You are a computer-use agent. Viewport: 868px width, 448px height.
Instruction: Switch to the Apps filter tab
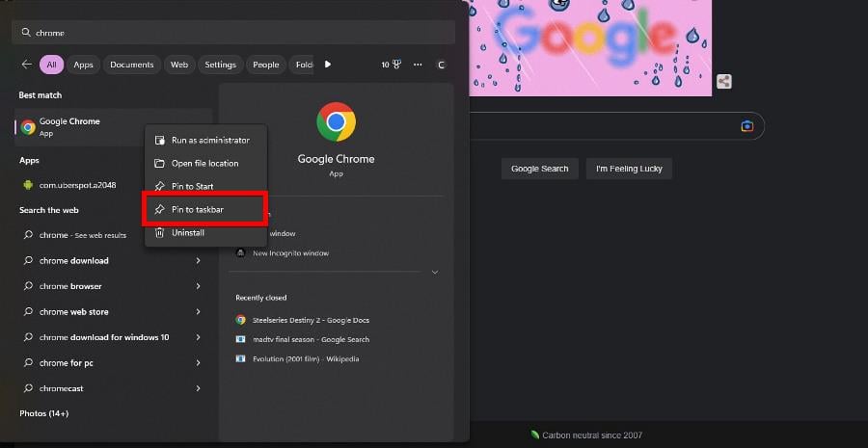tap(84, 65)
